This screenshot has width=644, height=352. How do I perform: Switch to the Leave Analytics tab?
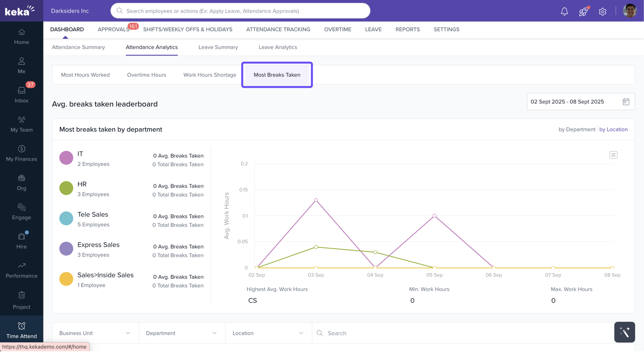coord(277,47)
